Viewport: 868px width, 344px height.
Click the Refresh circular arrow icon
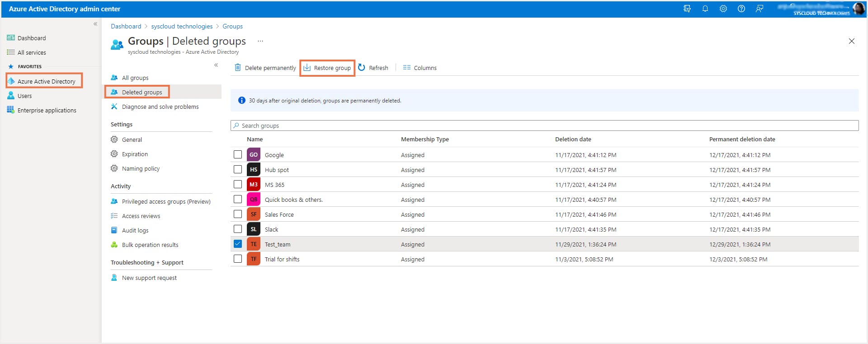[362, 68]
